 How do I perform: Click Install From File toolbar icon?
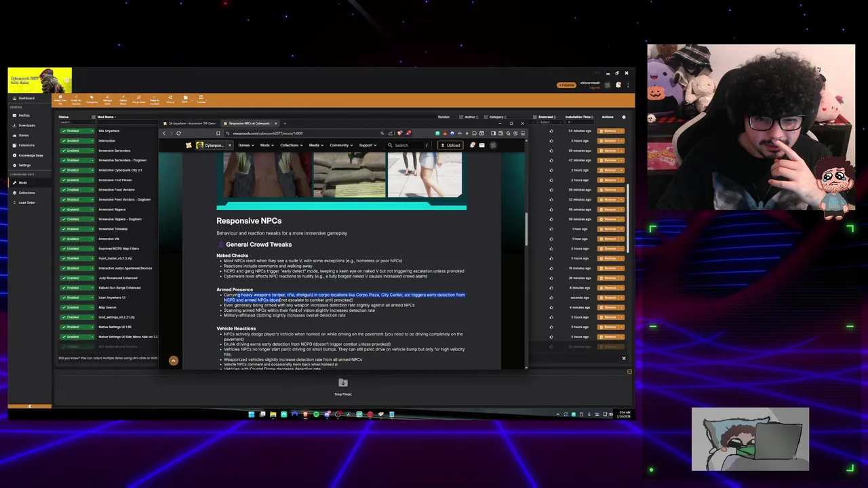click(60, 100)
